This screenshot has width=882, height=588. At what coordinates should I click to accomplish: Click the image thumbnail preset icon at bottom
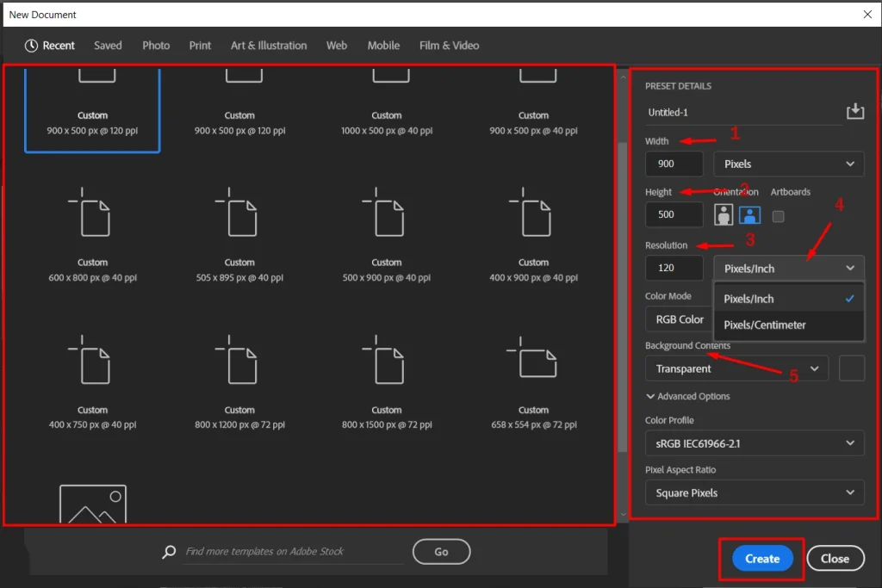(x=93, y=504)
